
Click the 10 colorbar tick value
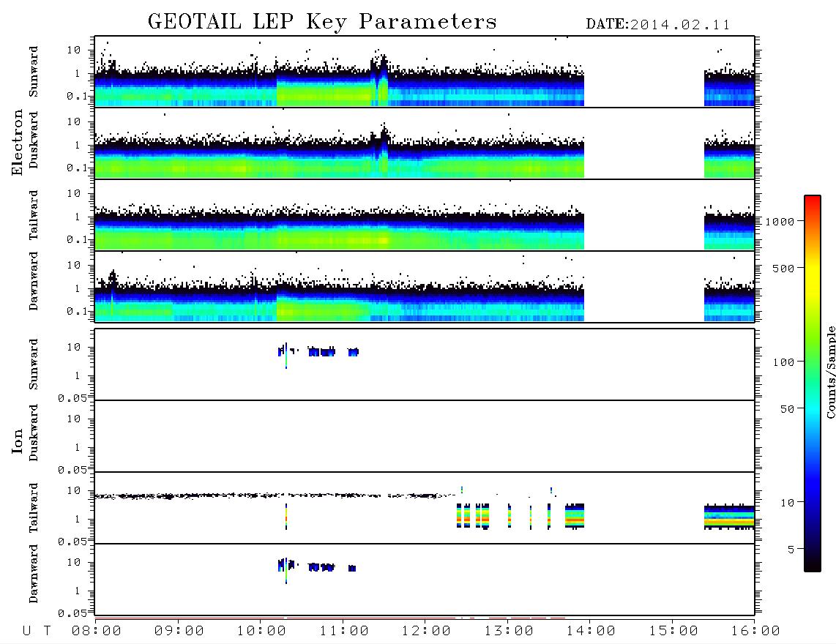787,503
